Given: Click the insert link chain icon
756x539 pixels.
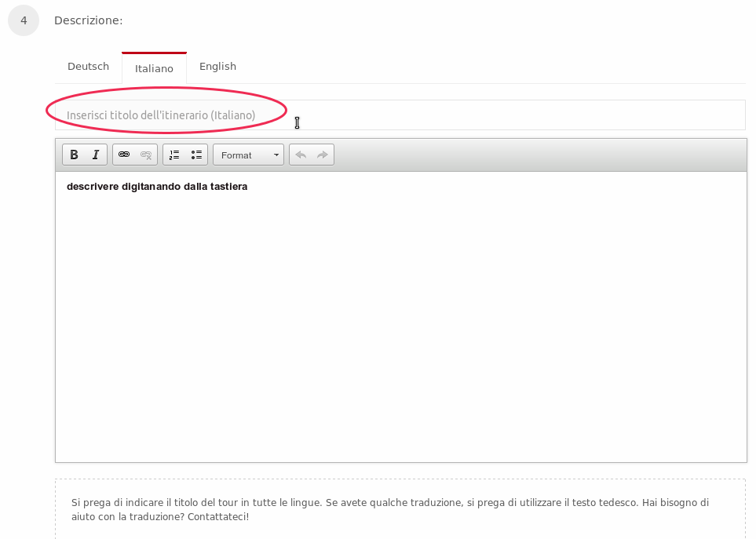Looking at the screenshot, I should pyautogui.click(x=124, y=155).
